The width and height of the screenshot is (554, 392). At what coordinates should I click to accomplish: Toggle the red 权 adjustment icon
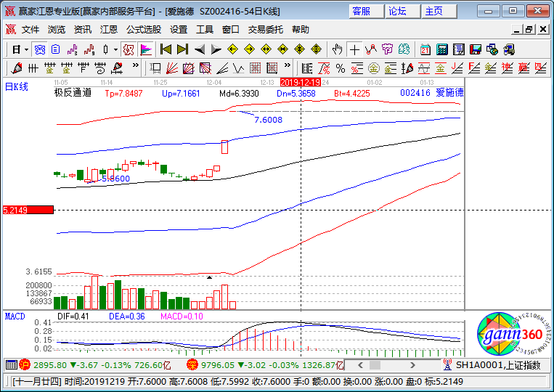point(129,49)
